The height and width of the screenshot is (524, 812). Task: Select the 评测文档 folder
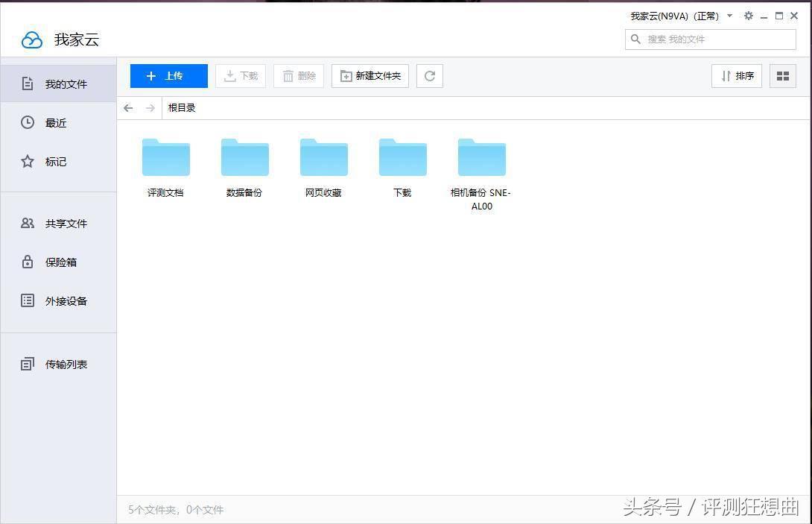(x=165, y=157)
